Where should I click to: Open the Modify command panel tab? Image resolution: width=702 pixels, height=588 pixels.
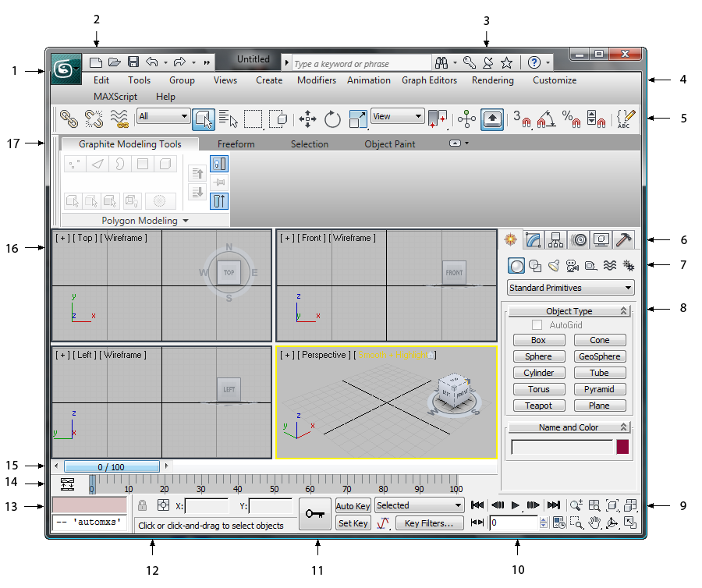tap(534, 239)
